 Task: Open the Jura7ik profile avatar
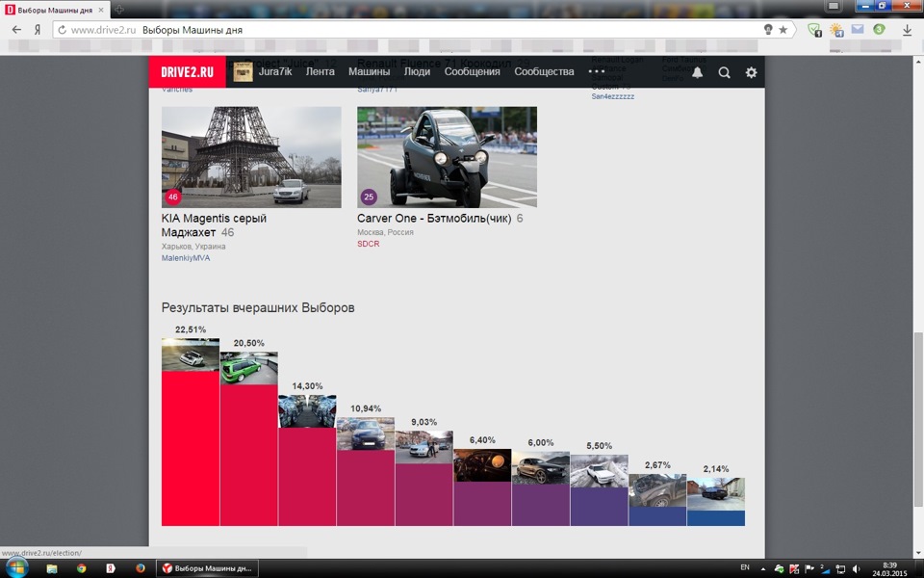tap(243, 72)
